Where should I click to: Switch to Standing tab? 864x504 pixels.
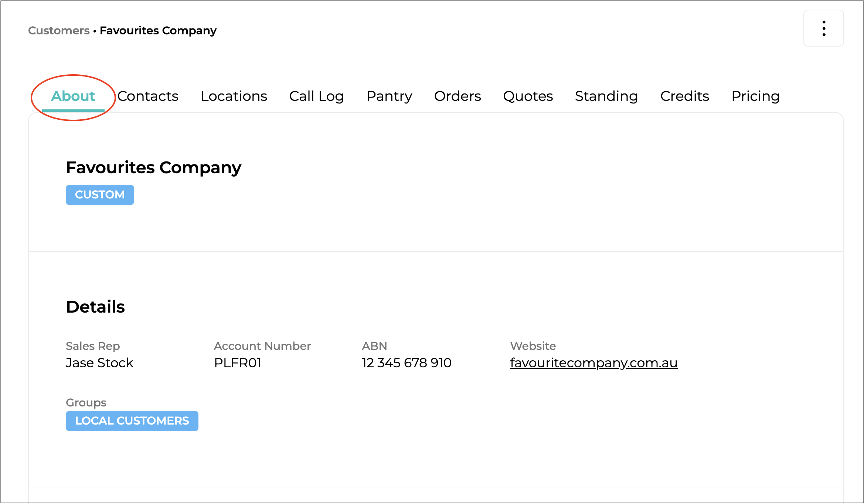[606, 96]
